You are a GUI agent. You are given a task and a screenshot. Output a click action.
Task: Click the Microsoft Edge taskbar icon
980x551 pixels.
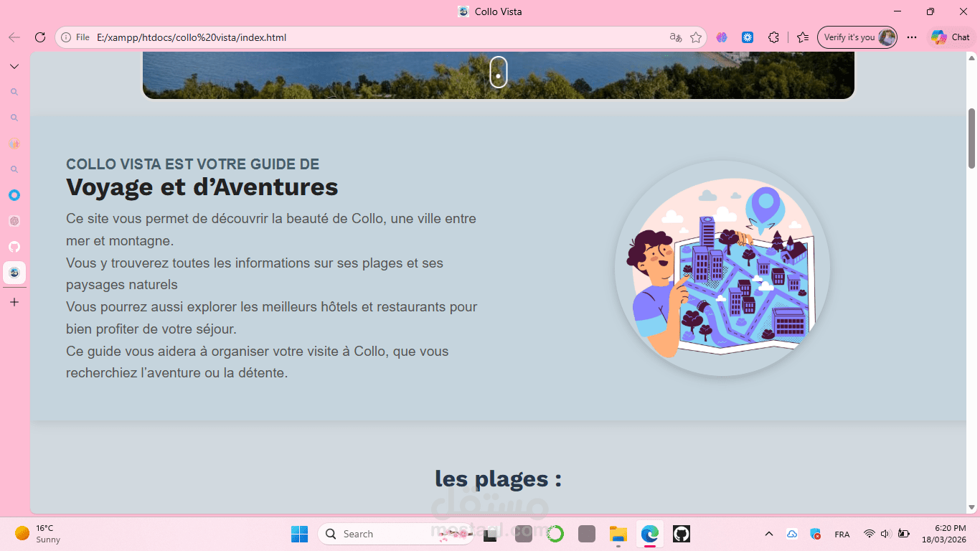(x=650, y=534)
